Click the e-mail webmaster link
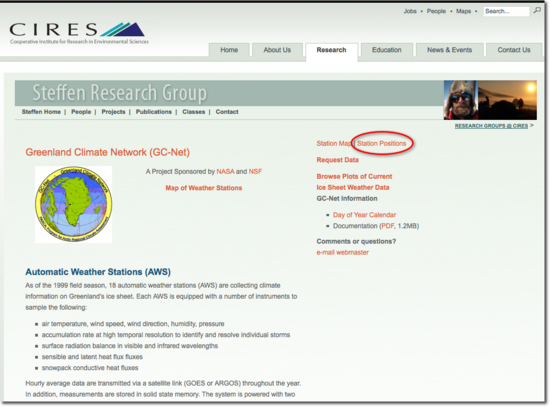The width and height of the screenshot is (550, 407). 342,252
